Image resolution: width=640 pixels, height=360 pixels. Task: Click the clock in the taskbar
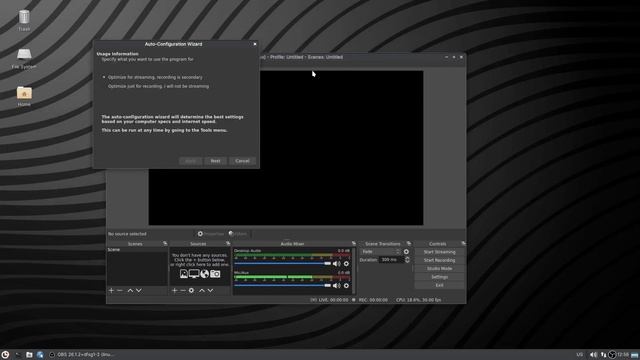(623, 355)
